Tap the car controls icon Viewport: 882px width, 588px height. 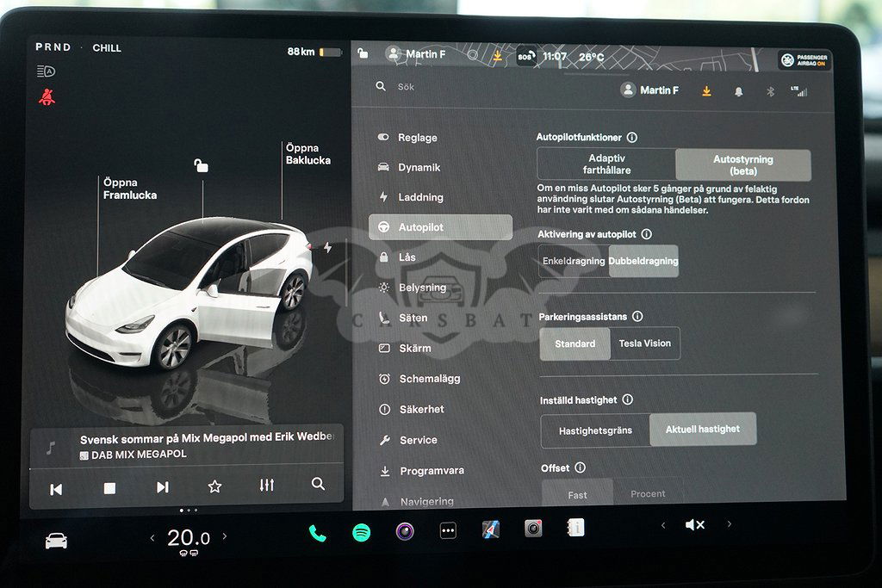coord(56,541)
